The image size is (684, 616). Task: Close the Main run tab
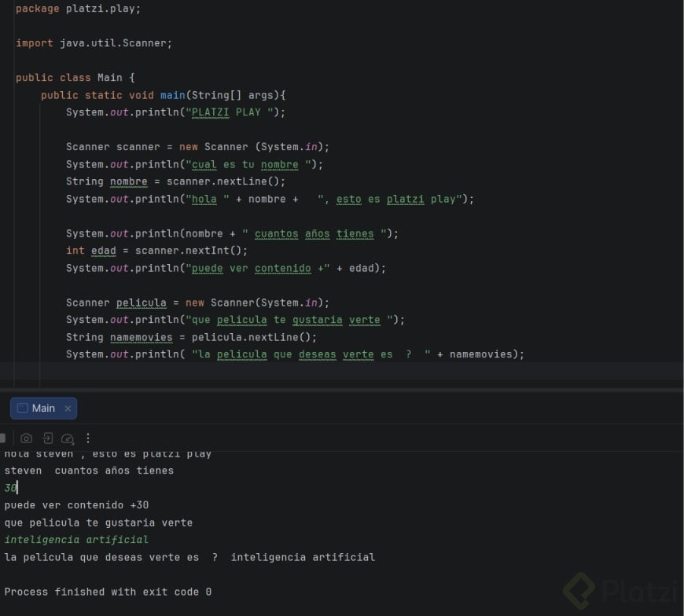point(68,409)
